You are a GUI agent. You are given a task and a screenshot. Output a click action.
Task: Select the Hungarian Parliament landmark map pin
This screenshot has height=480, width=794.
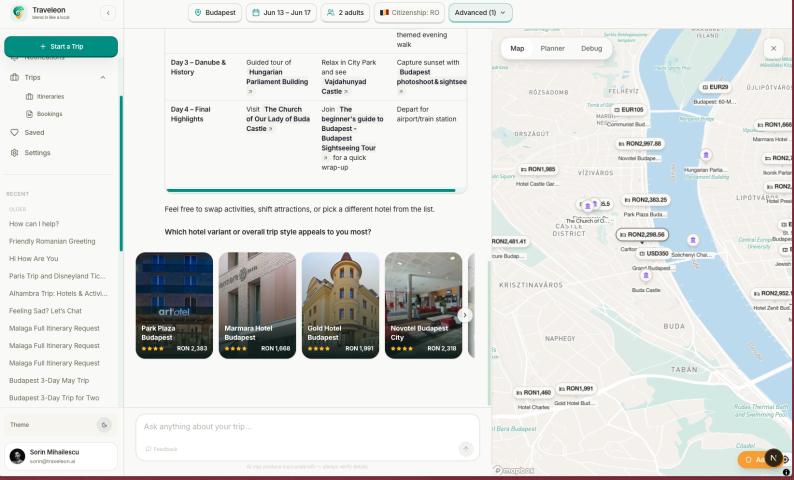point(705,155)
